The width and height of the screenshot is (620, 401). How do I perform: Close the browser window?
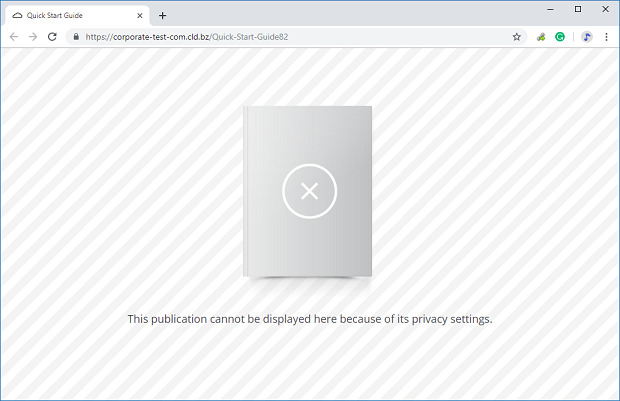click(x=605, y=9)
